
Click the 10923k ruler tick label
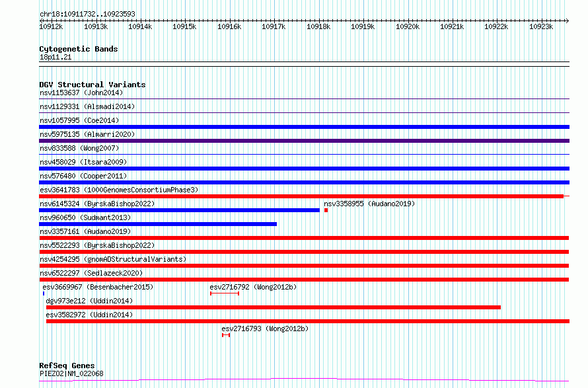tap(541, 27)
